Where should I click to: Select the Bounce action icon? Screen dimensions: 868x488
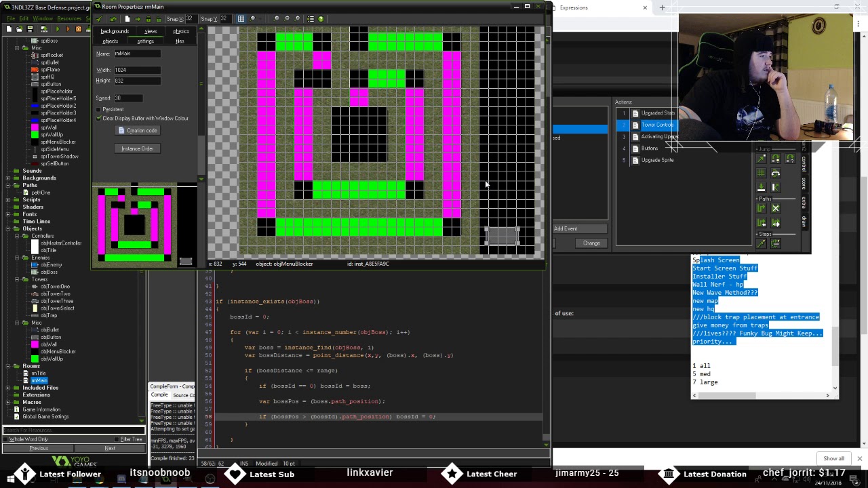click(x=776, y=187)
